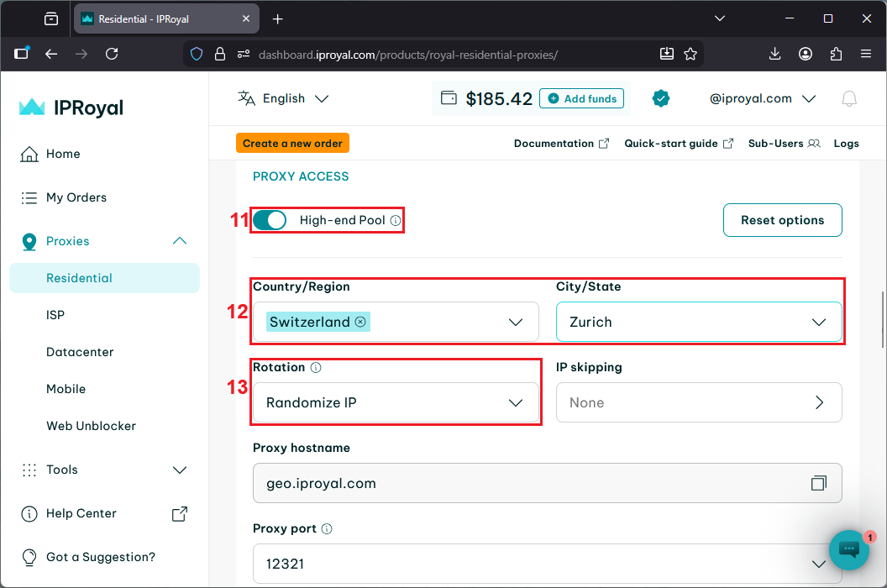Image resolution: width=887 pixels, height=588 pixels.
Task: Open the Datacenter proxies page
Action: 80,352
